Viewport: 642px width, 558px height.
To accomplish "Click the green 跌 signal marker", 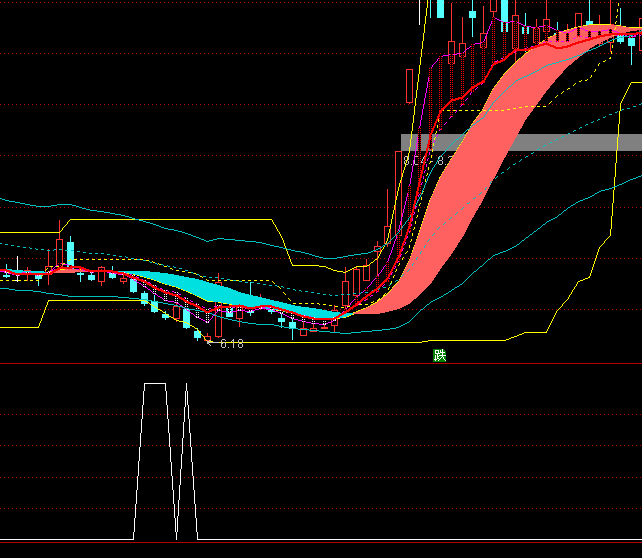I will (x=439, y=355).
